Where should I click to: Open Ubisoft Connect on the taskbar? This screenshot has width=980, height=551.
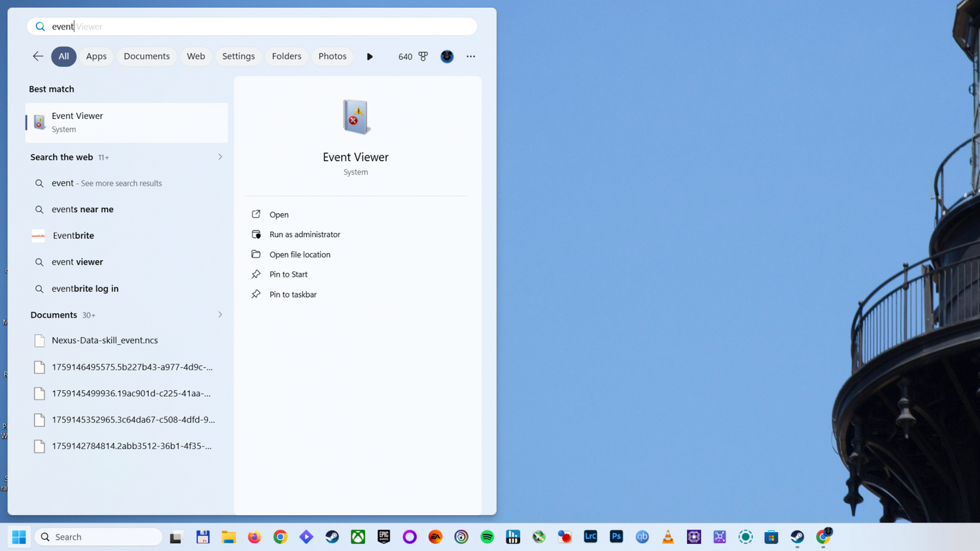pyautogui.click(x=461, y=537)
